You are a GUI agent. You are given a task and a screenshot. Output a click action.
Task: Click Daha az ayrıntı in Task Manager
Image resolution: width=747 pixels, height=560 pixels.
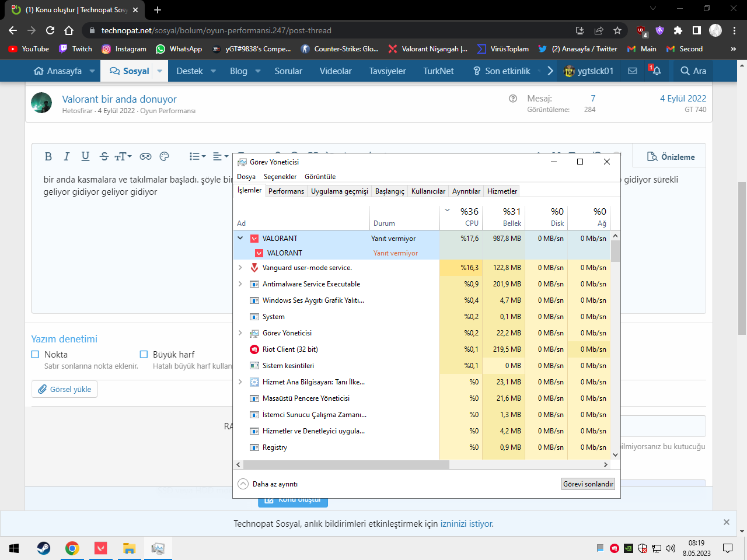click(268, 484)
